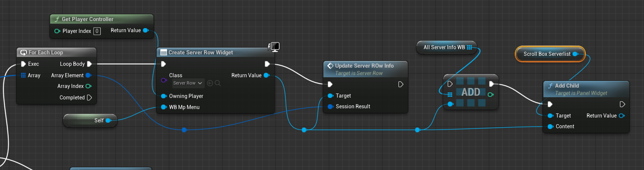Screen dimensions: 644x170
Task: Click the Add Child Content input pin
Action: click(550, 126)
